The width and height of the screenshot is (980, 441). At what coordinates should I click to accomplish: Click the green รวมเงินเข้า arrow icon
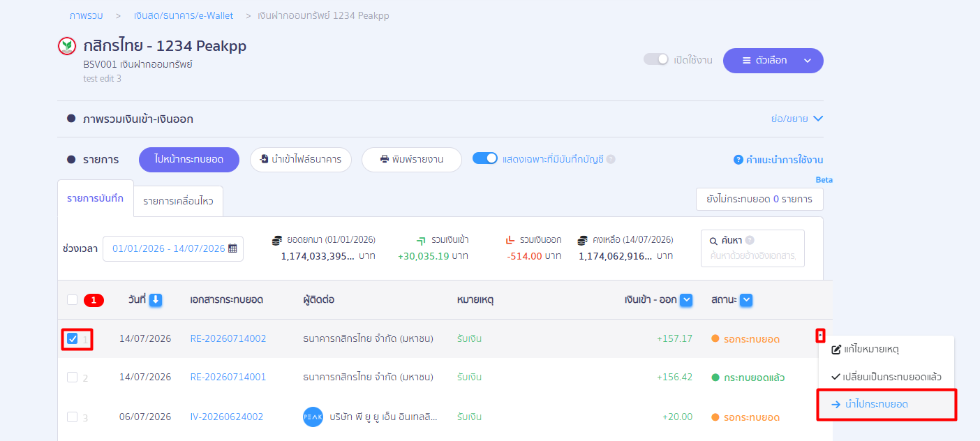pyautogui.click(x=421, y=240)
